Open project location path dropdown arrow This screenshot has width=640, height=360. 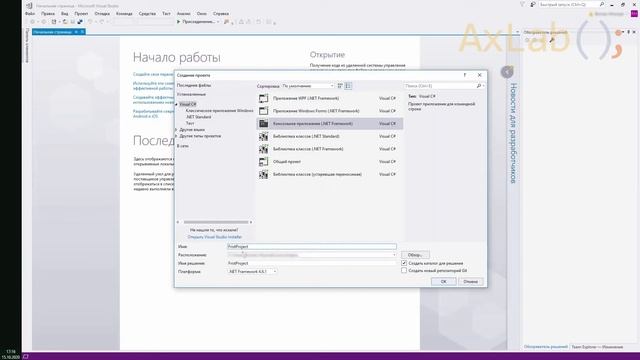point(394,255)
